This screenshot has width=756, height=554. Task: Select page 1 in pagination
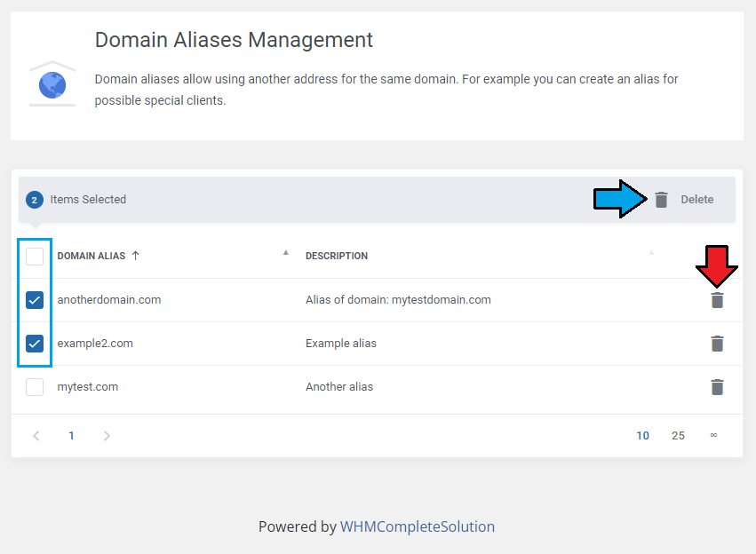click(71, 436)
